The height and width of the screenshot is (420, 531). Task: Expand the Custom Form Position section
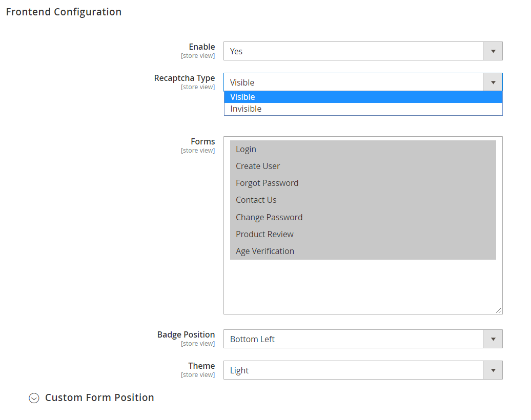pyautogui.click(x=99, y=397)
